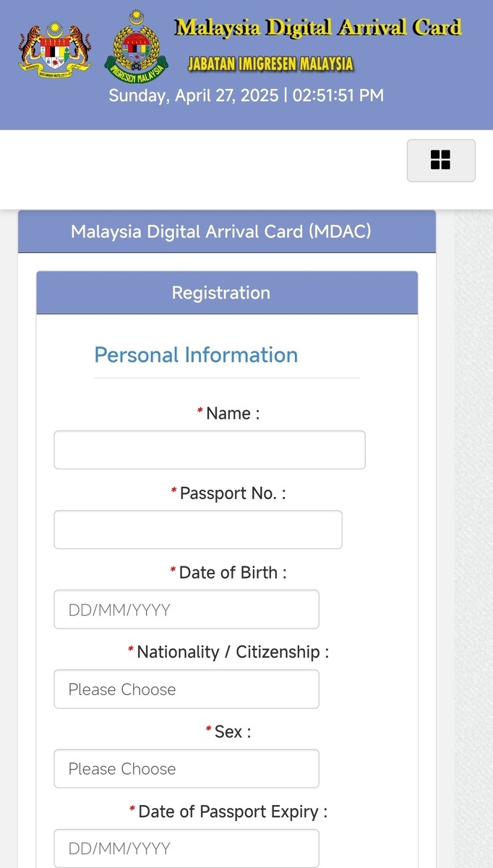Click the date and time display
493x868 pixels.
pyautogui.click(x=246, y=95)
